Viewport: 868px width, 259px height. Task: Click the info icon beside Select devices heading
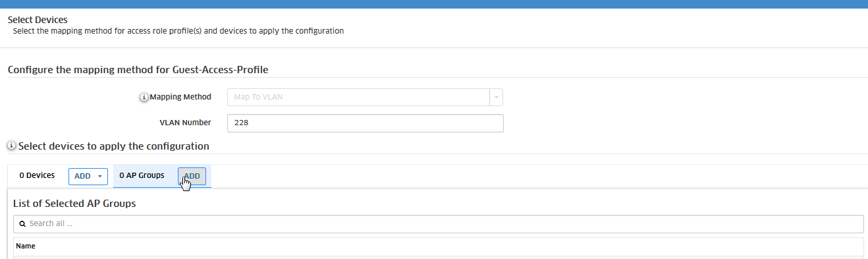tap(12, 146)
